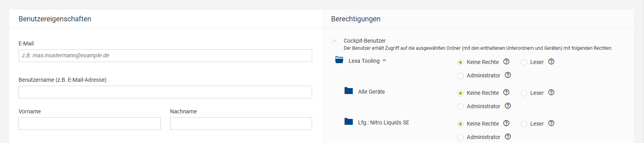Click into the Vorname text field

pyautogui.click(x=90, y=124)
